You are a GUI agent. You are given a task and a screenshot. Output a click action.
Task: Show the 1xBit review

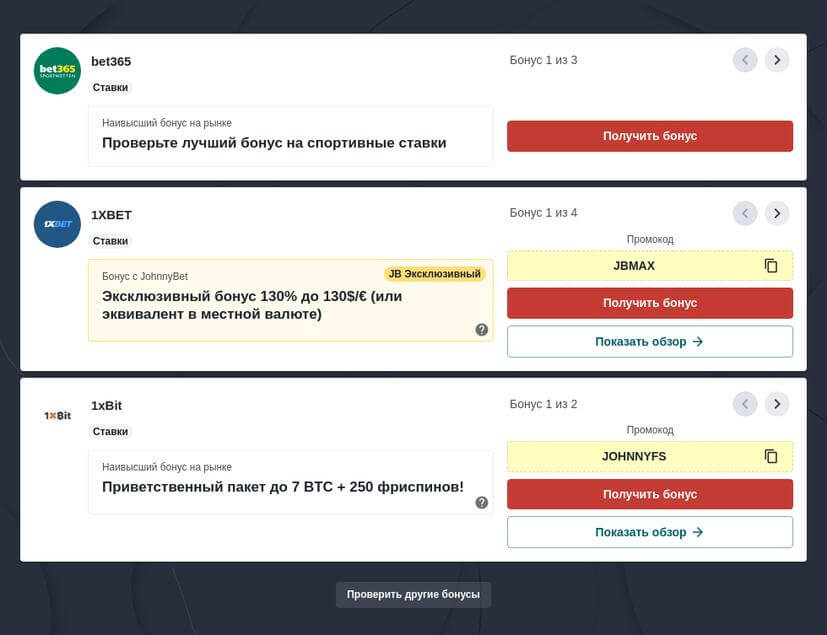650,532
